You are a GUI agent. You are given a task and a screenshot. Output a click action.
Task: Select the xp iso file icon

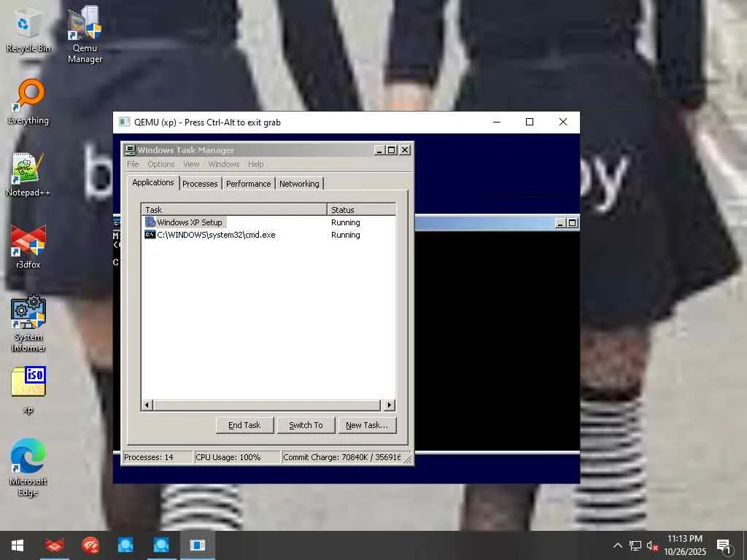coord(28,391)
